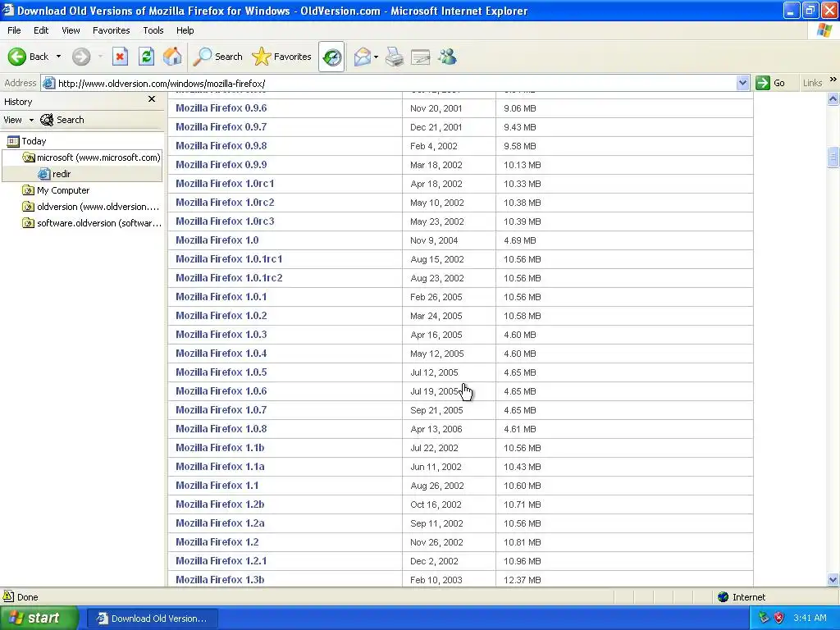This screenshot has height=630, width=840.
Task: Refresh the page using the toolbar Refresh icon
Action: [146, 57]
